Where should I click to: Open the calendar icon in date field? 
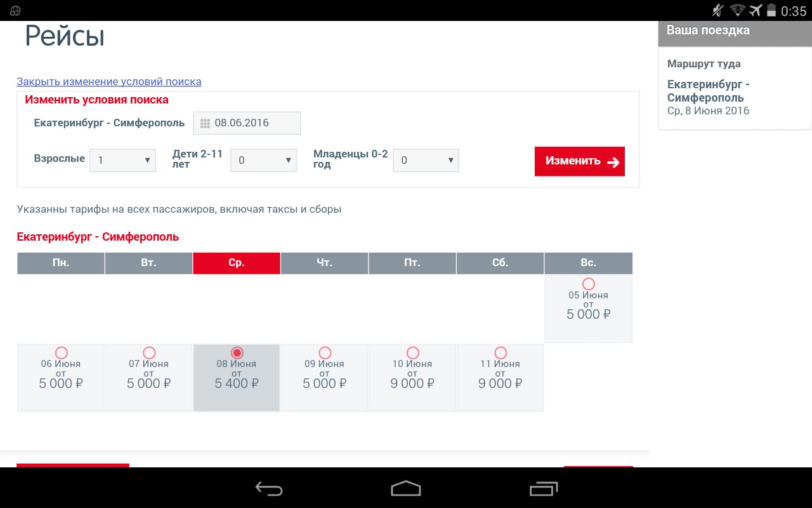(205, 123)
